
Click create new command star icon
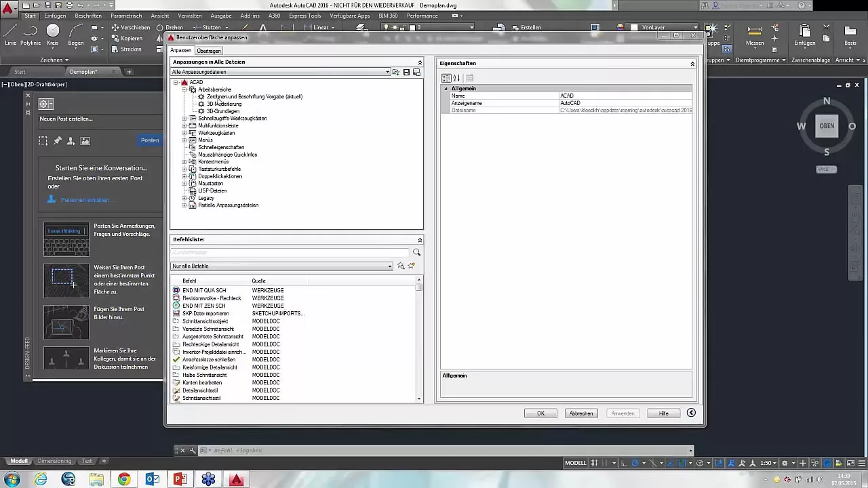[x=411, y=266]
